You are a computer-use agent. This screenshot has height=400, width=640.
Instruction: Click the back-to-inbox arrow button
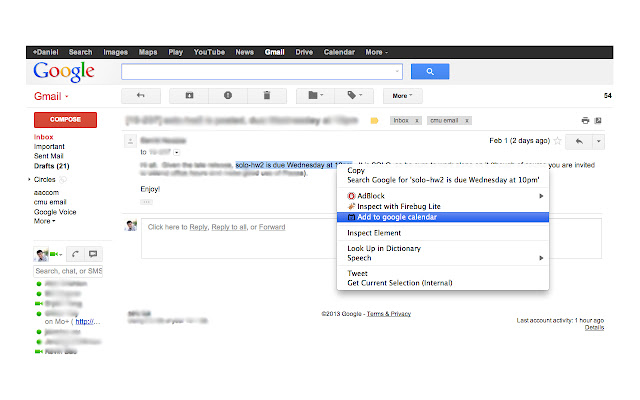(140, 96)
